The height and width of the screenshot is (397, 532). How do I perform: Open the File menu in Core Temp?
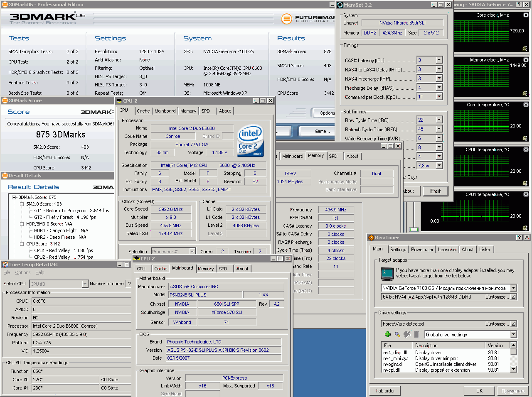(7, 273)
